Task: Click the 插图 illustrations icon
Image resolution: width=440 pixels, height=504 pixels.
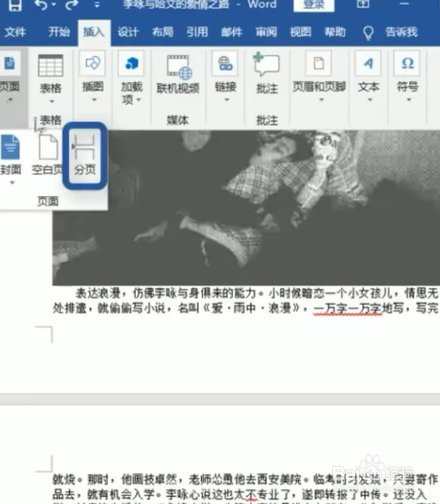Action: [92, 63]
